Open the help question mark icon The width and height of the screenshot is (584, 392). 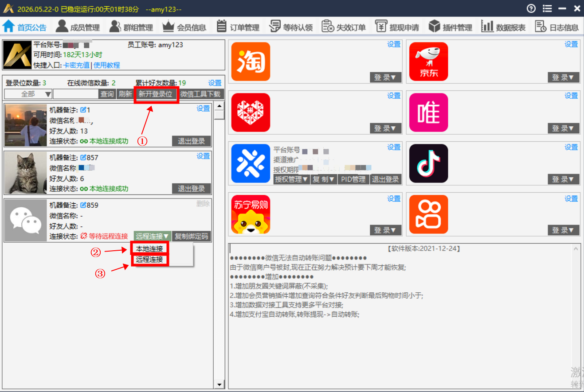[531, 8]
